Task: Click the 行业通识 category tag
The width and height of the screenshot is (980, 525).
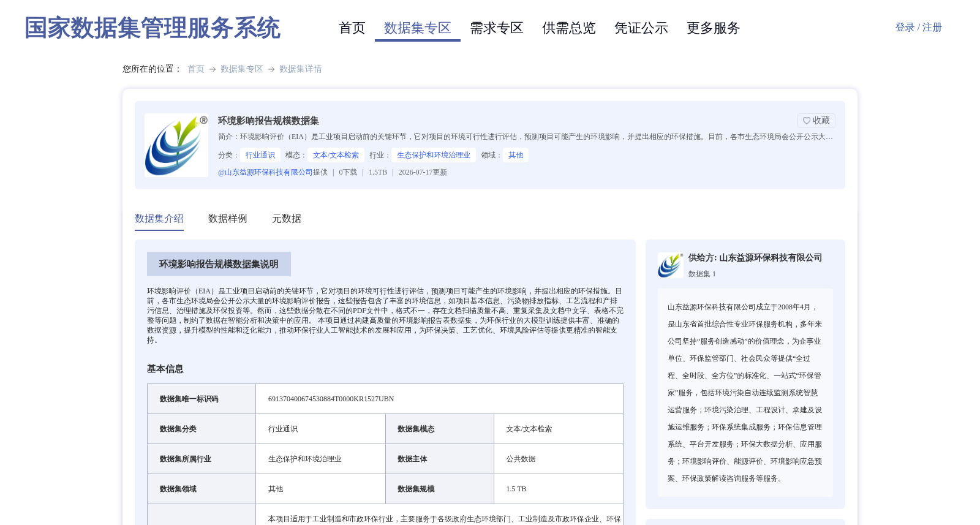Action: (260, 155)
